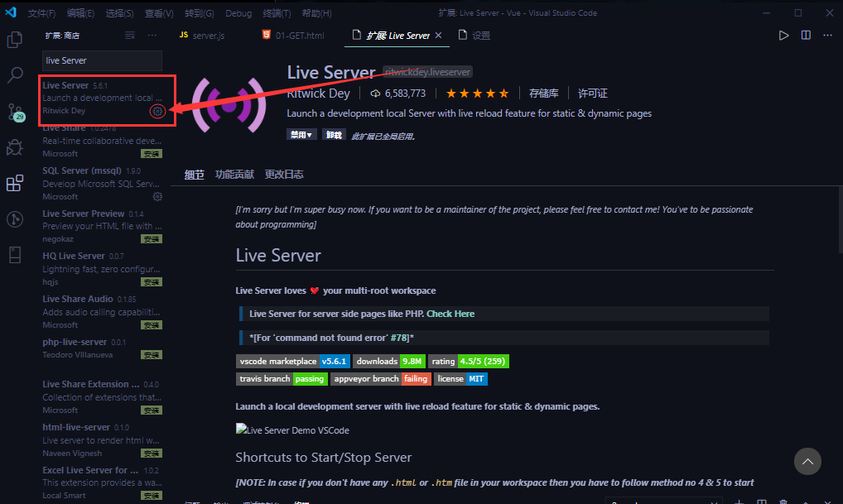Open dropdown arrow beside the 禁用 button
This screenshot has height=504, width=843.
click(x=309, y=133)
